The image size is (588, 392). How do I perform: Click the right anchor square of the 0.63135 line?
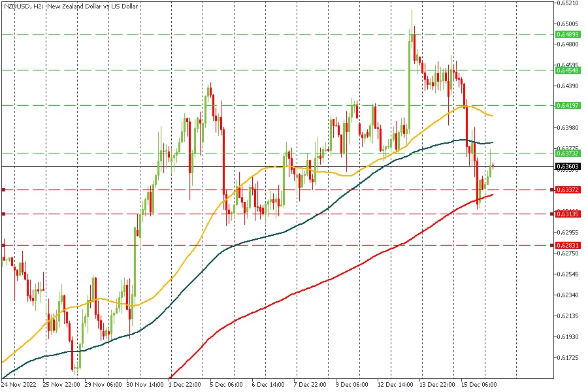(551, 214)
